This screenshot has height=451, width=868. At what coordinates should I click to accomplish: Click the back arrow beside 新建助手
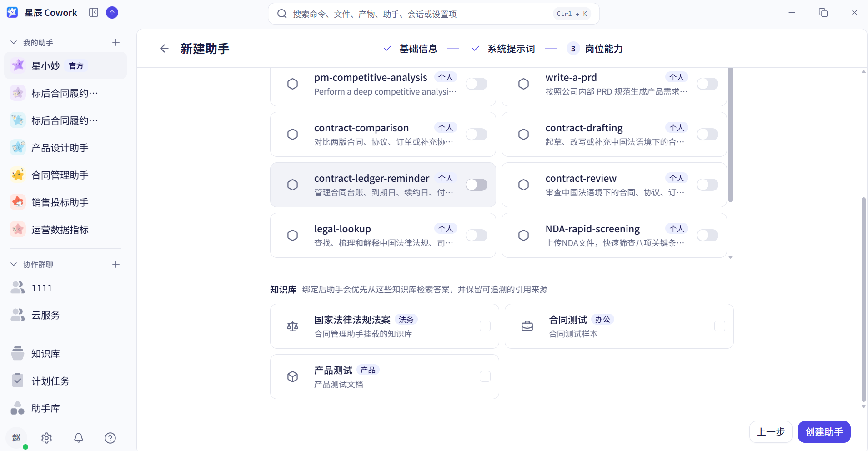coord(164,48)
